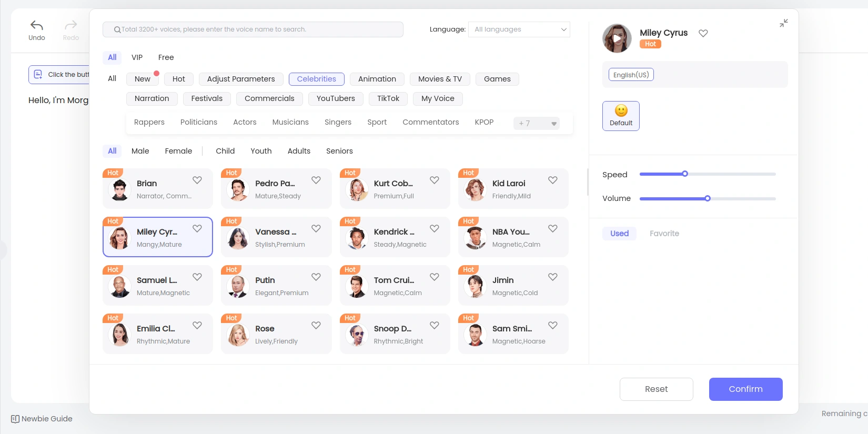Click the Redo arrow icon

[70, 25]
